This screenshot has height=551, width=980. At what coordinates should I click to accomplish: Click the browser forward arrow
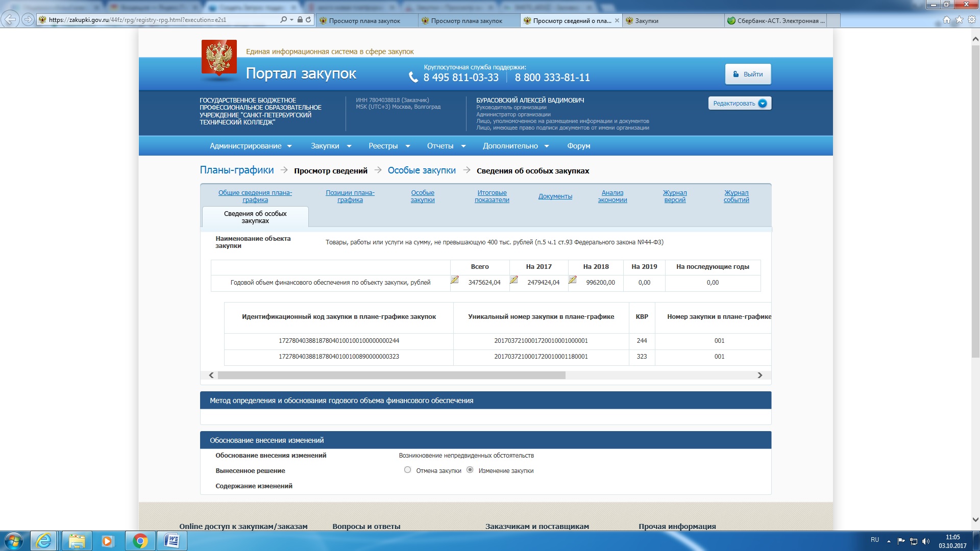click(x=28, y=20)
